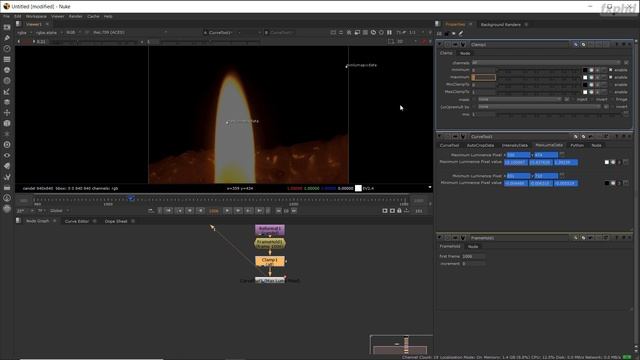This screenshot has width=640, height=360.
Task: Click the pencil edit icon in Properties toolbar
Action: coord(461,33)
